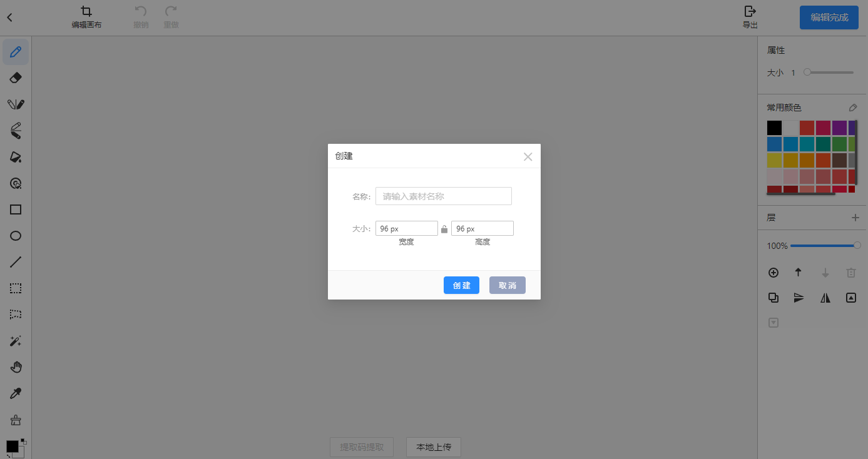This screenshot has width=868, height=459.
Task: Click the 导出 export icon
Action: 750,18
